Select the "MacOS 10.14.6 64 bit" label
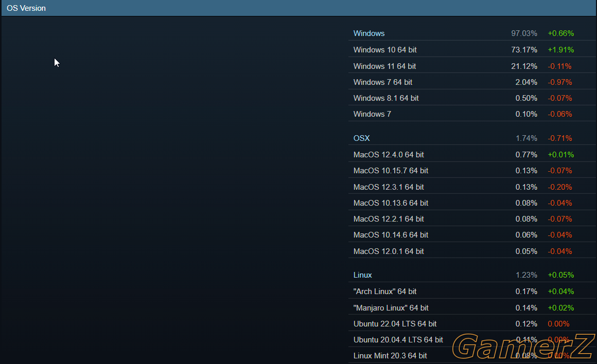597x364 pixels. tap(391, 235)
